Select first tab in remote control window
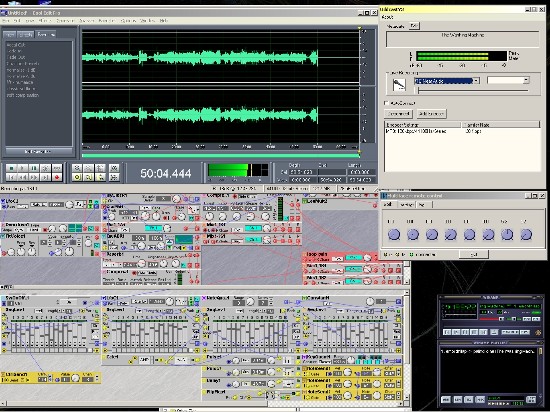The image size is (550, 412). click(x=388, y=204)
